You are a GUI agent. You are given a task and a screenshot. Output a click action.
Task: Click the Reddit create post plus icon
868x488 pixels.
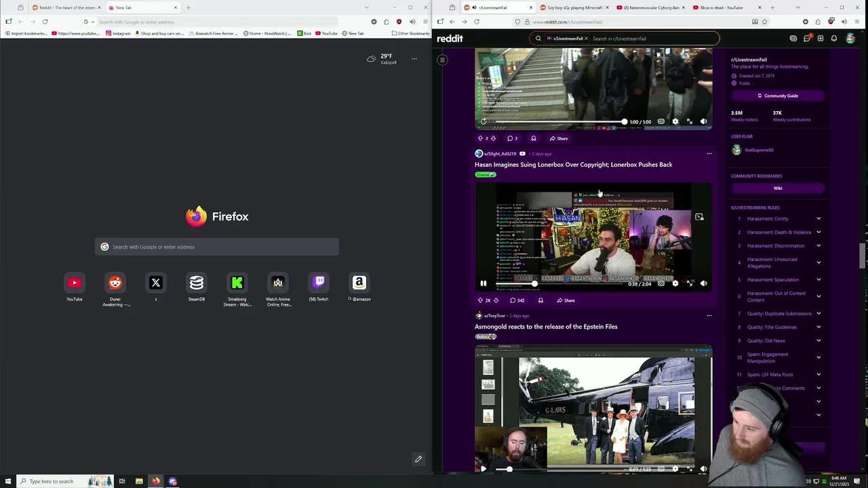pyautogui.click(x=821, y=39)
